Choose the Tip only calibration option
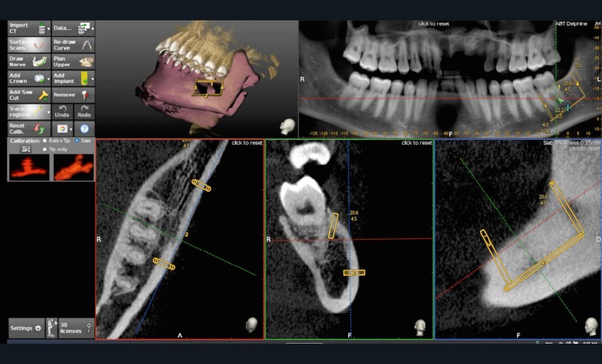 click(45, 149)
